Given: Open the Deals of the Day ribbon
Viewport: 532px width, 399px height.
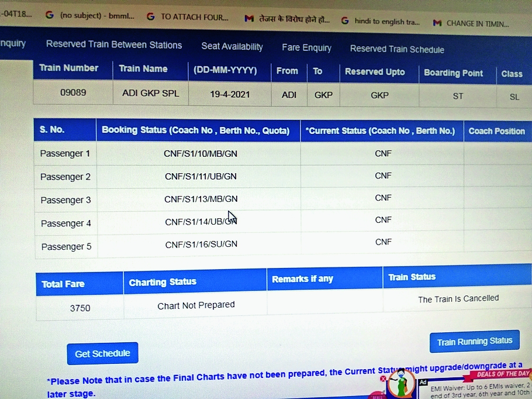Looking at the screenshot, I should coord(502,373).
